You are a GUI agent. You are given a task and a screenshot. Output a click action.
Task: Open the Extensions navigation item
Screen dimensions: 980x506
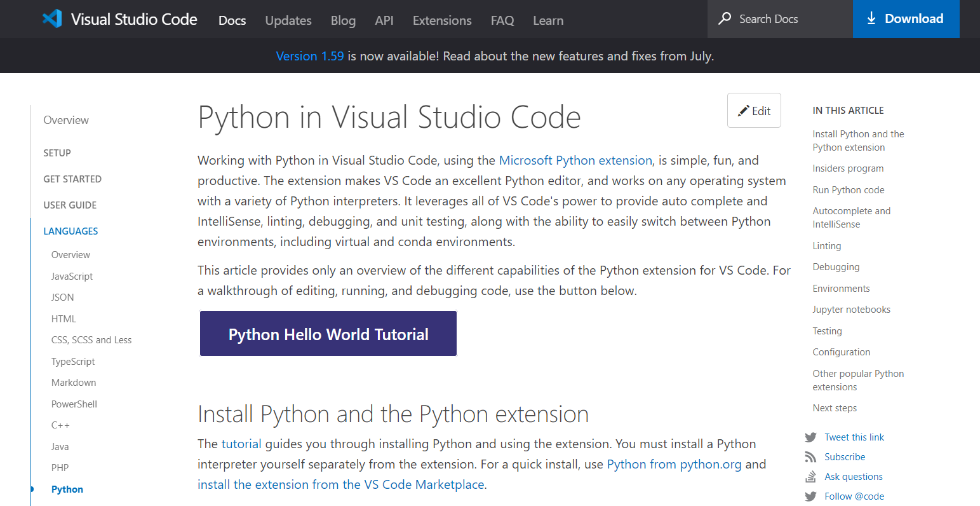pos(442,20)
